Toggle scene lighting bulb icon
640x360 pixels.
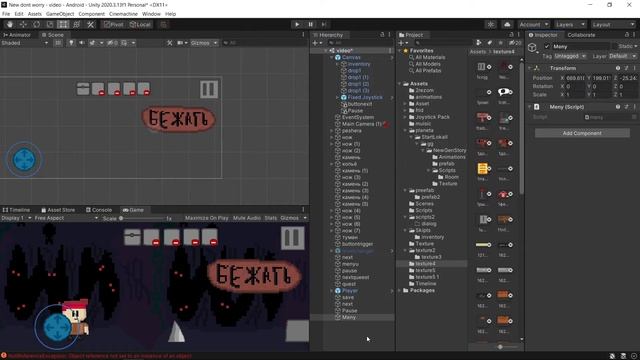tap(71, 43)
